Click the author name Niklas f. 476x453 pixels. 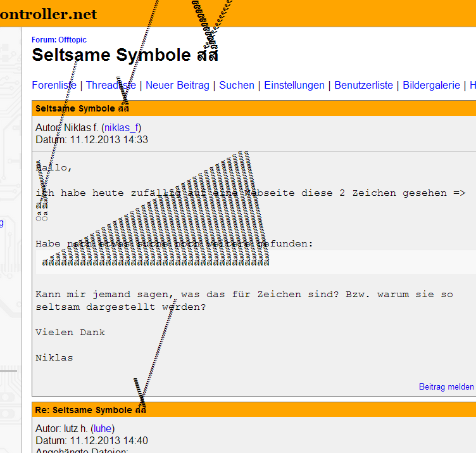coord(82,127)
